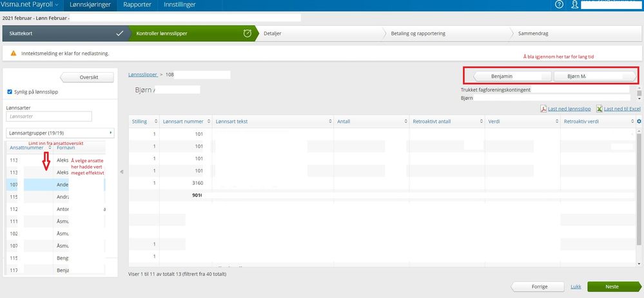Go to next employee Bjørn M.
Viewport: 644px width, 298px height.
tap(595, 76)
